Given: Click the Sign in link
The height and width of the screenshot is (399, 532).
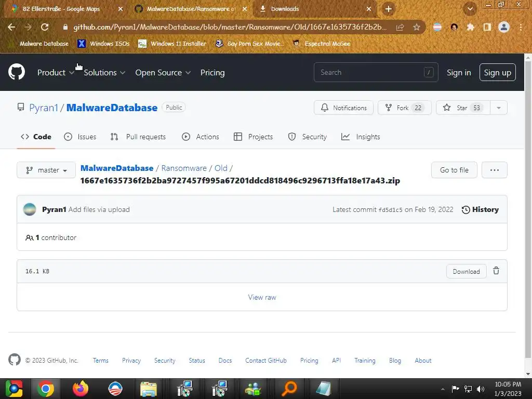Looking at the screenshot, I should click(459, 73).
